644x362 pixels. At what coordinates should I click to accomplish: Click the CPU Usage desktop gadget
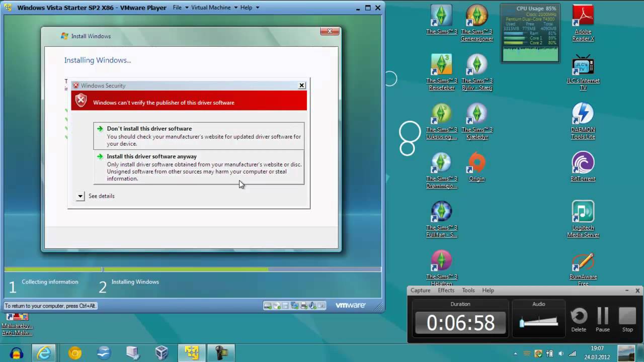click(x=530, y=33)
